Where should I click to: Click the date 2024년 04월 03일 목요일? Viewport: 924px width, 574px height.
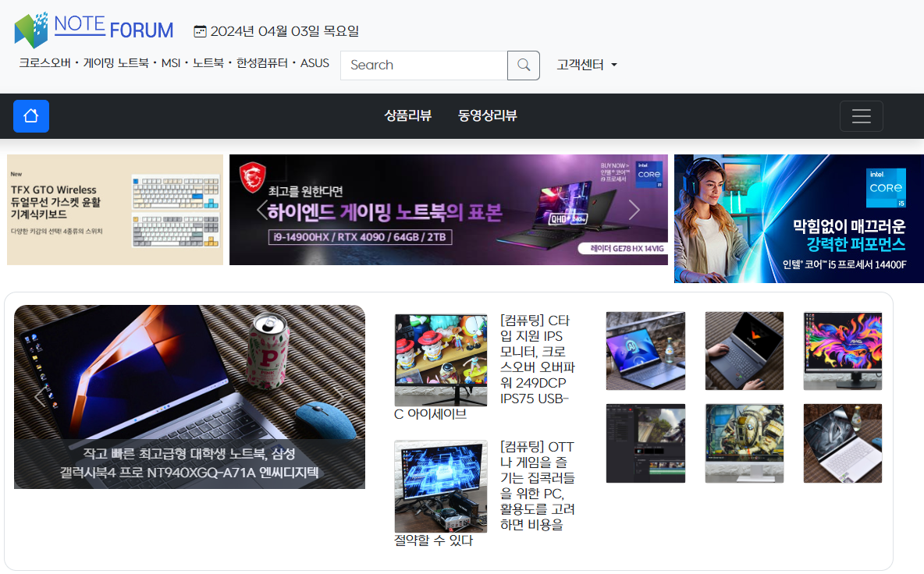[285, 31]
